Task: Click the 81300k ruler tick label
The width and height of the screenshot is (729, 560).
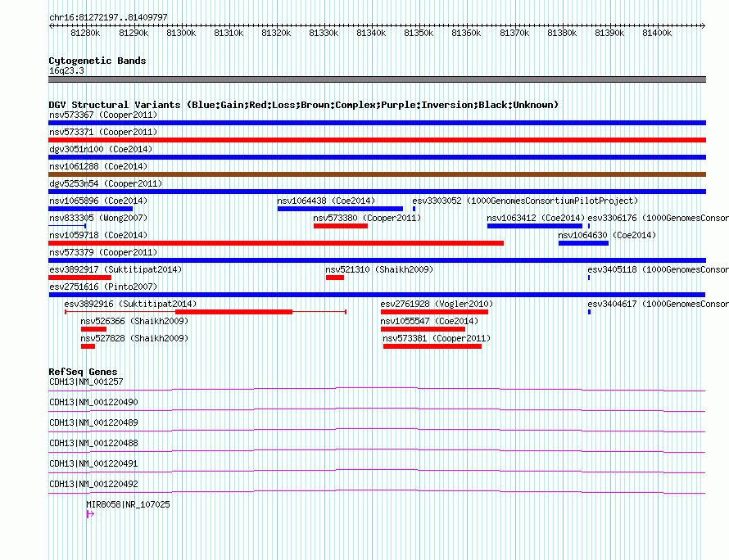Action: click(x=181, y=33)
